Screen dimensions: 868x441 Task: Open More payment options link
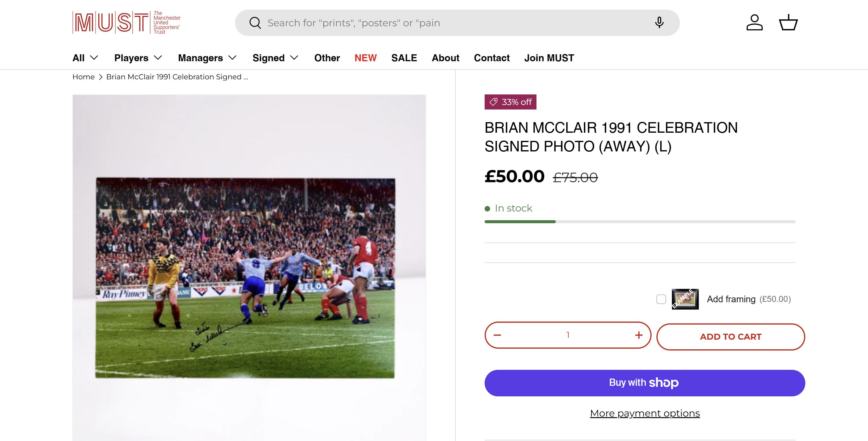click(x=645, y=413)
